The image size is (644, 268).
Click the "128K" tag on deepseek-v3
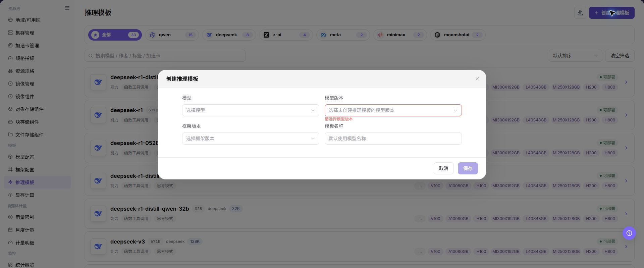click(x=195, y=242)
